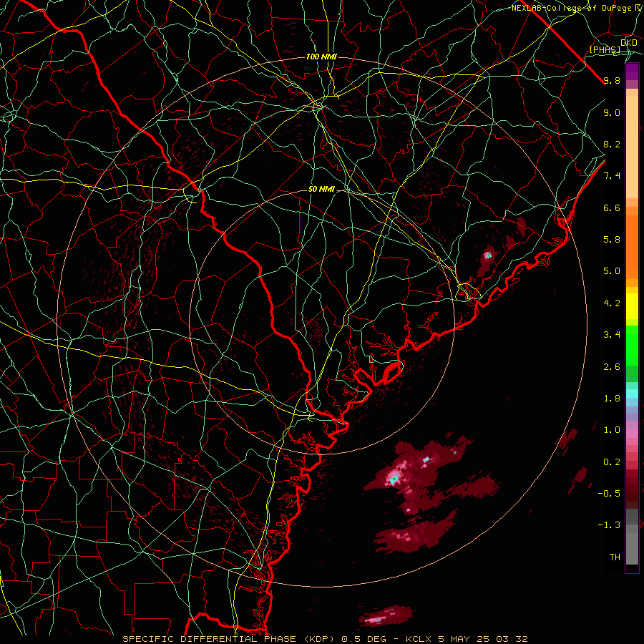This screenshot has width=644, height=644.
Task: Pick the purple segment atop the color bar
Action: tap(632, 72)
